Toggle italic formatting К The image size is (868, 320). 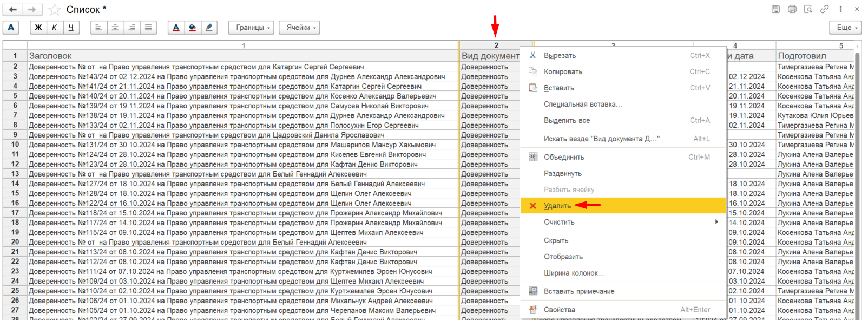pos(55,27)
